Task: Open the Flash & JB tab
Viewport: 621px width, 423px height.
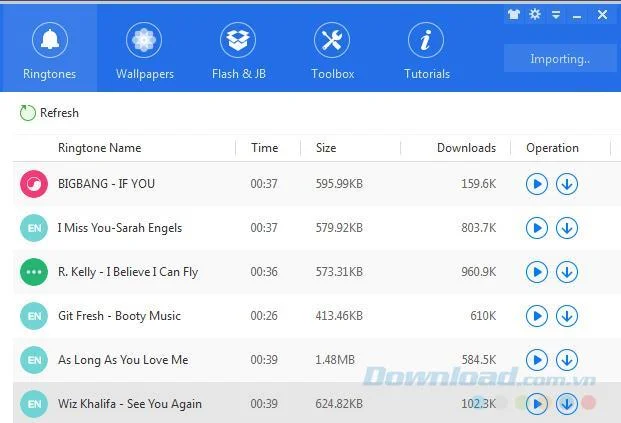Action: click(238, 51)
